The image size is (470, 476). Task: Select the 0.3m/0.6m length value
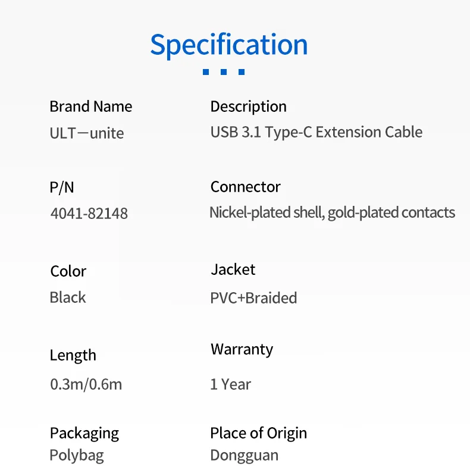pos(86,384)
